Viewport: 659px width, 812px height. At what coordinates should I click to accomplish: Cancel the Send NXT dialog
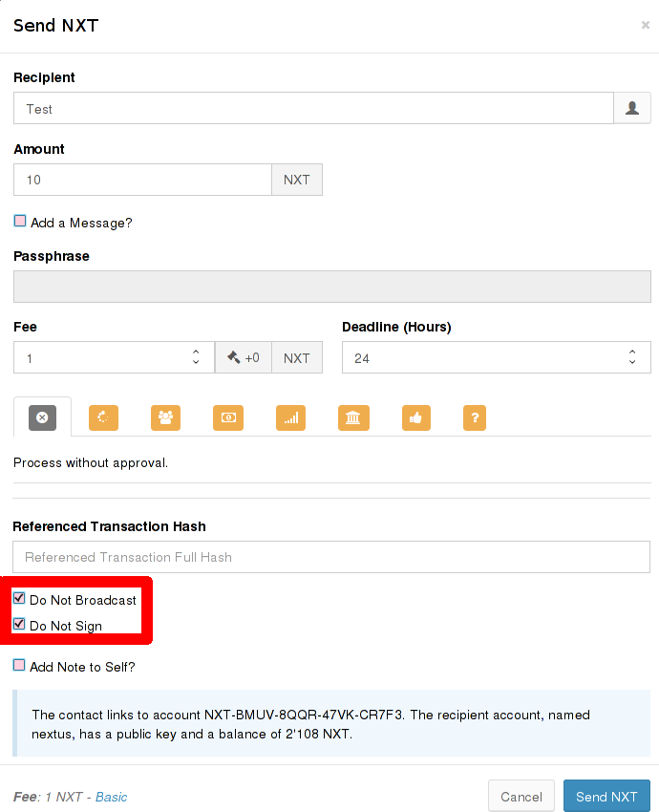[x=521, y=797]
